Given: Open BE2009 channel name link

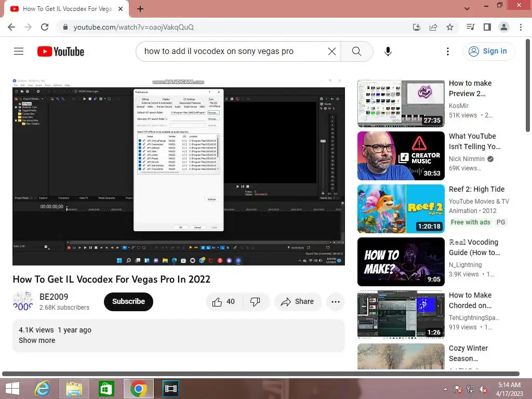Looking at the screenshot, I should tap(54, 297).
